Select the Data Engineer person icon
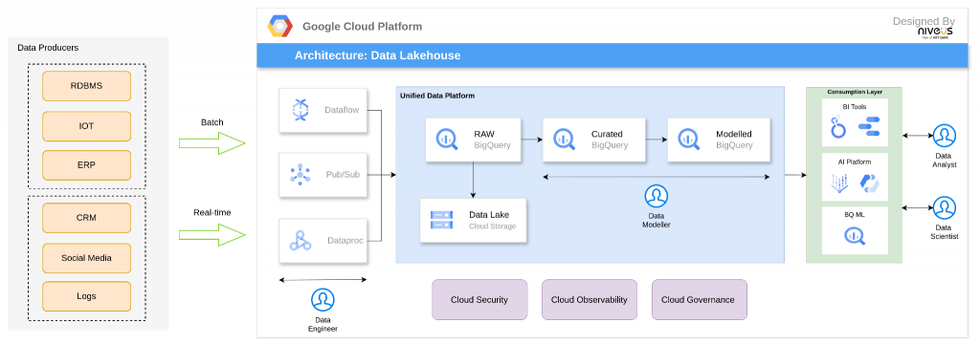Screen dimensions: 980x345 pos(323,300)
